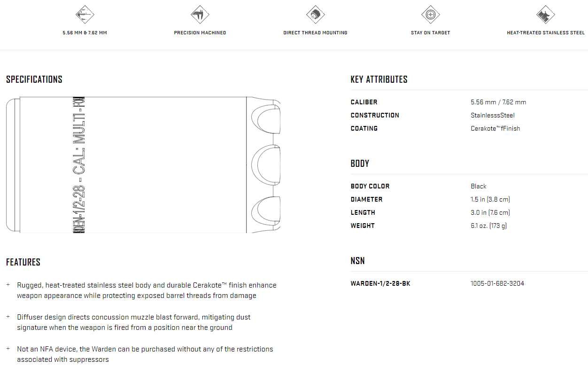Click the Features section heading
Screen dimensions: 588x367
pos(23,262)
